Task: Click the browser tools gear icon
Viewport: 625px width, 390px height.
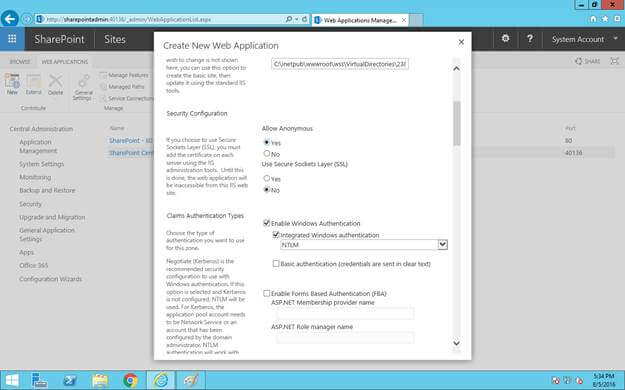Action: 617,19
